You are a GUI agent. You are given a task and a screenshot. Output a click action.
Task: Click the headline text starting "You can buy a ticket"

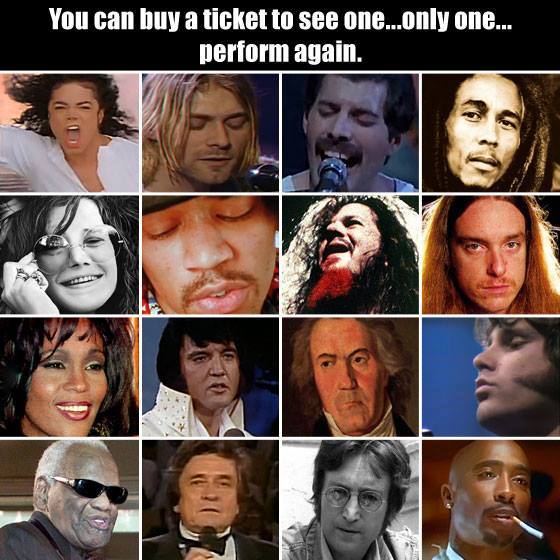[x=280, y=19]
